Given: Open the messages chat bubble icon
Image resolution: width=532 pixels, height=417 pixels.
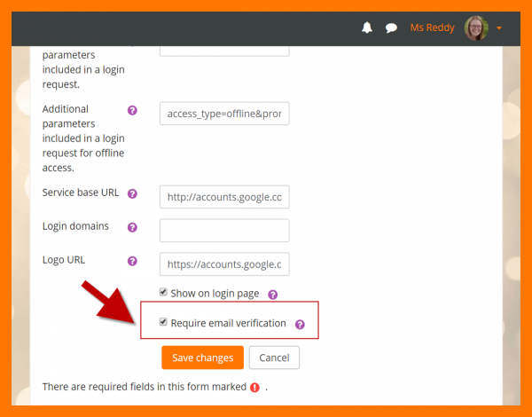Looking at the screenshot, I should click(x=391, y=28).
